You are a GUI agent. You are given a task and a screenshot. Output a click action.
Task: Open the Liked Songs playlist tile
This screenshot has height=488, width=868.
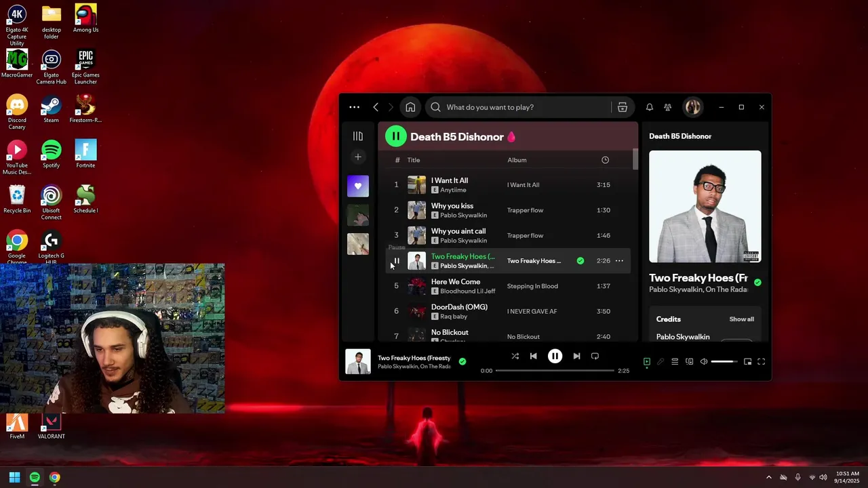(x=358, y=186)
